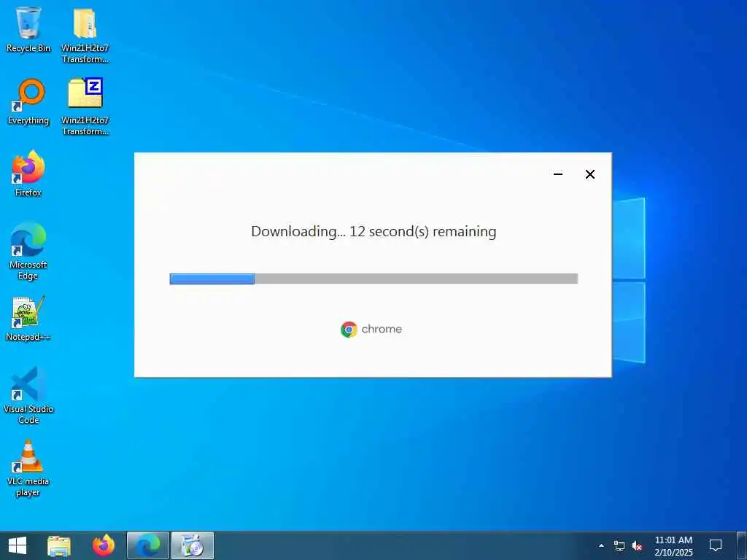Switch to Microsoft Edge in the taskbar
This screenshot has width=747, height=560.
[147, 545]
